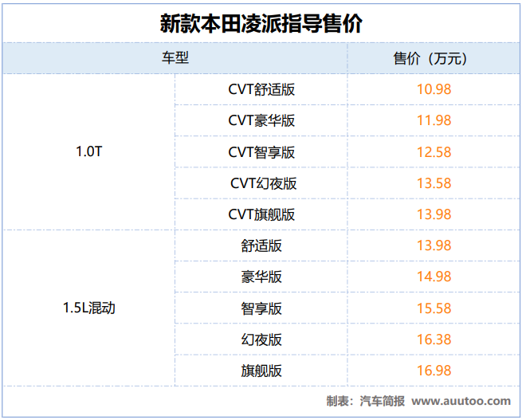Select the non-CVT 幻夜版 cell under 1.5L混动

pyautogui.click(x=261, y=340)
